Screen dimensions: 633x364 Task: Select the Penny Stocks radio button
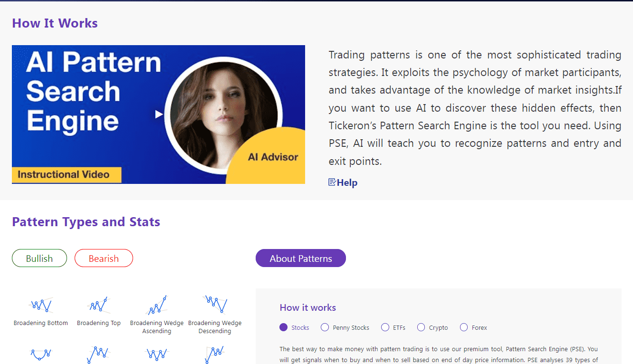[325, 327]
